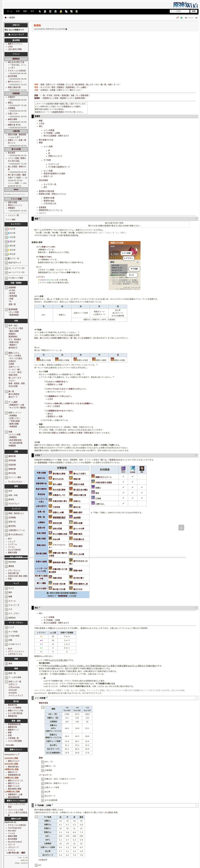Click the 剣闘士の未練 flower icon
The height and width of the screenshot is (868, 200).
click(38, 359)
